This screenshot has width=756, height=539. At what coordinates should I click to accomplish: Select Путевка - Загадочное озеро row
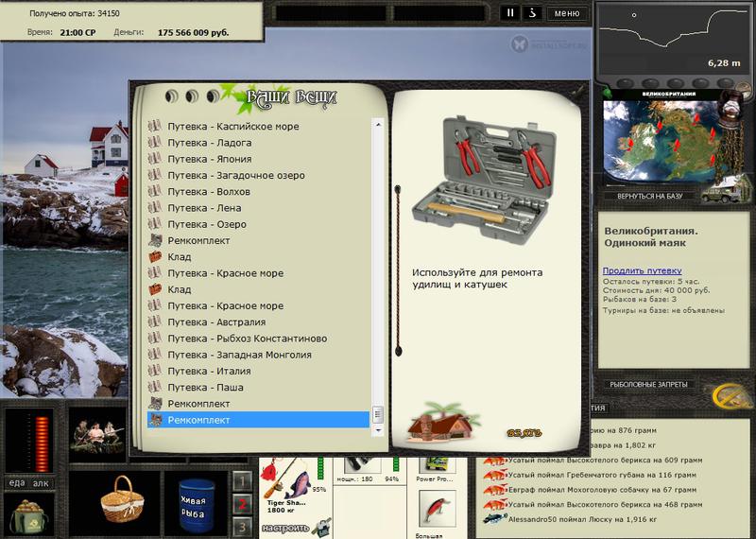pos(258,176)
